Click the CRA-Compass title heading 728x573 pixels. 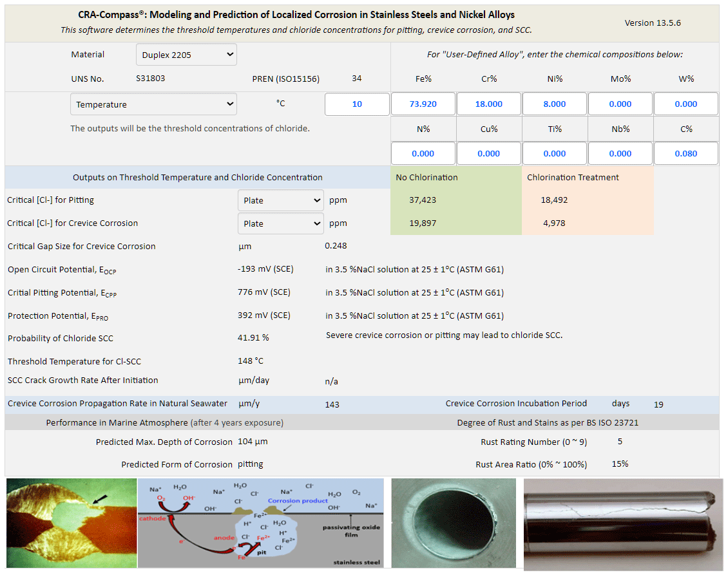tap(296, 14)
